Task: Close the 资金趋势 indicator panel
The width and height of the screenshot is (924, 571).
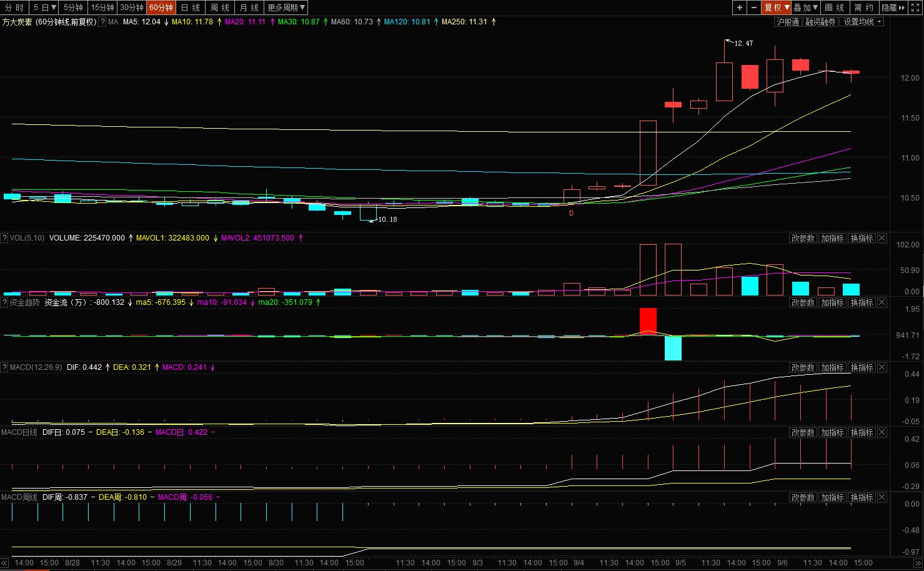Action: [x=882, y=302]
